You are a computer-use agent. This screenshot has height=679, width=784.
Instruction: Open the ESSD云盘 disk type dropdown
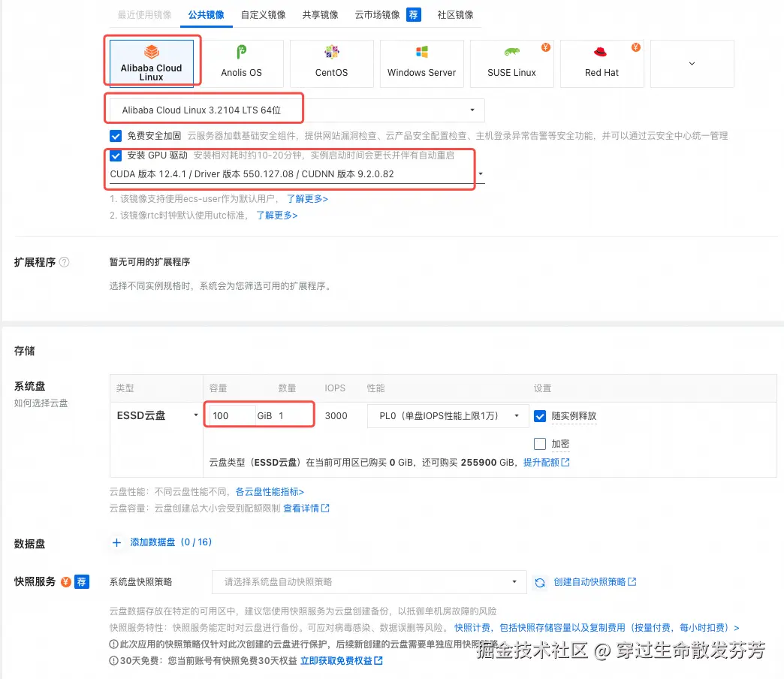[x=157, y=415]
